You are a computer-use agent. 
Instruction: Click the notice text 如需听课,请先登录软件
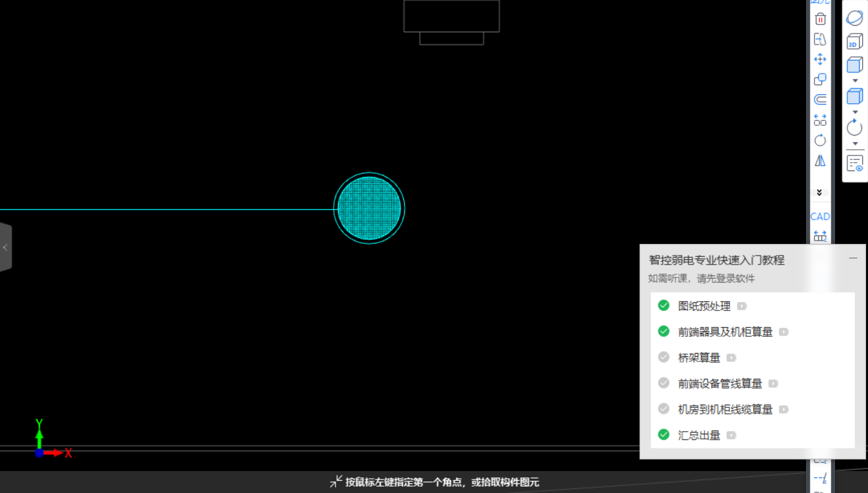coord(701,279)
